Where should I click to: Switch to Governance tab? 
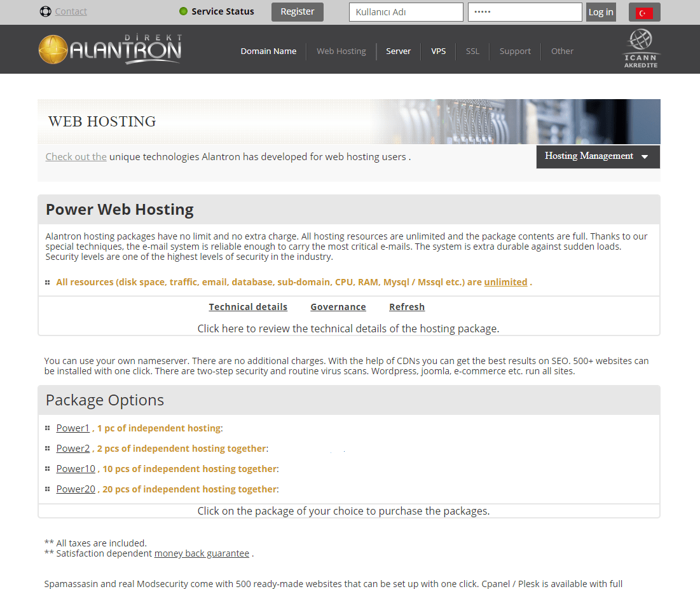(338, 307)
